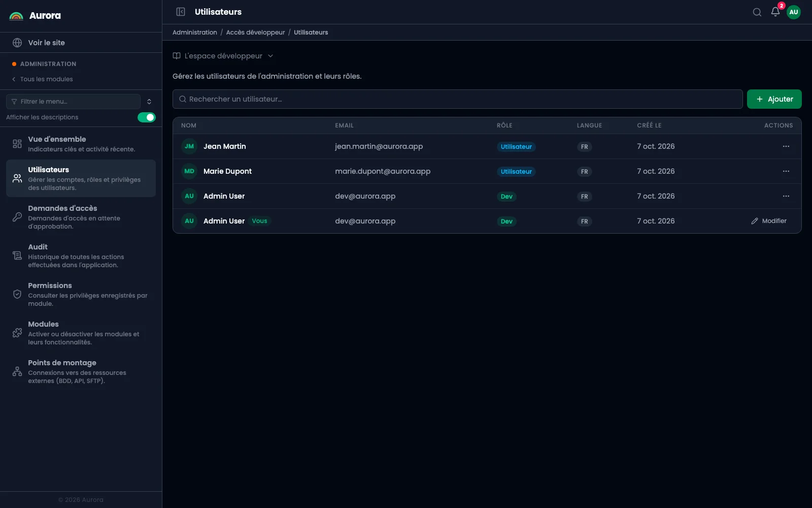Follow the Administration breadcrumb link
This screenshot has height=508, width=812.
(195, 33)
